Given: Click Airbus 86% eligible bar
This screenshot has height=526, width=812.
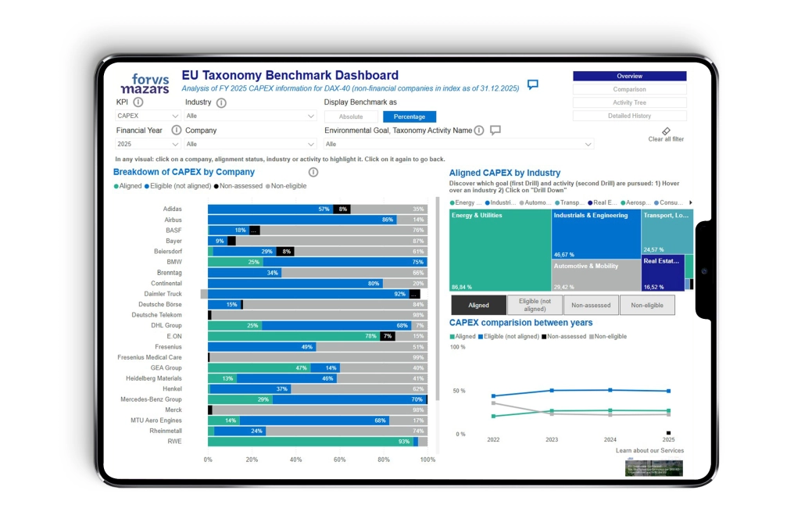Looking at the screenshot, I should [302, 220].
